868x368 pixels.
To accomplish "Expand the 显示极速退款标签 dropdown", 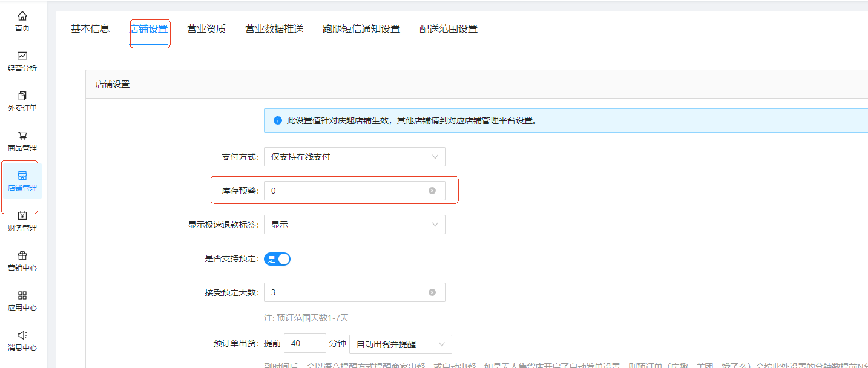I will pyautogui.click(x=354, y=225).
